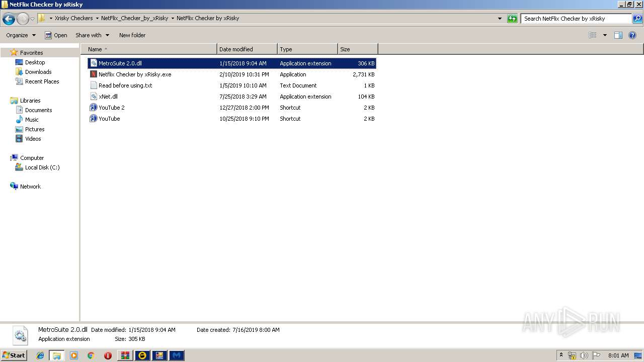
Task: Select the xNet.dll file icon
Action: pos(94,97)
